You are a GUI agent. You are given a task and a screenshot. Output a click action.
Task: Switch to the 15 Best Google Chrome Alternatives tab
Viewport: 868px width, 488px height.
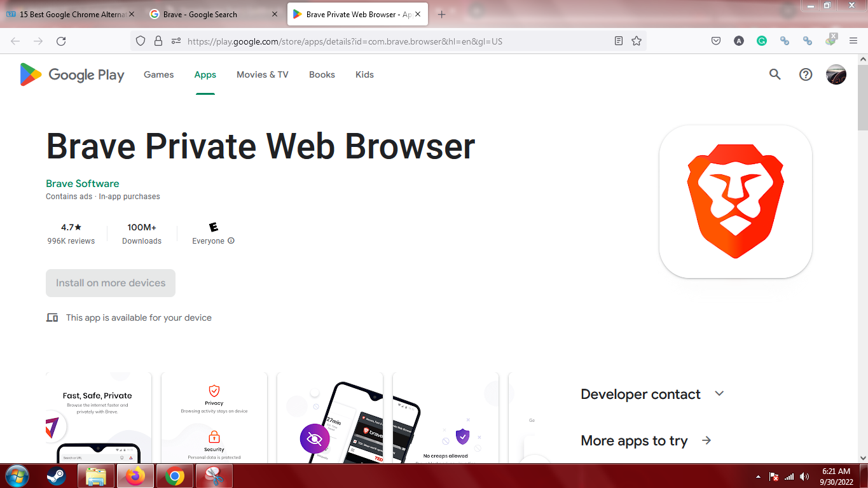71,14
